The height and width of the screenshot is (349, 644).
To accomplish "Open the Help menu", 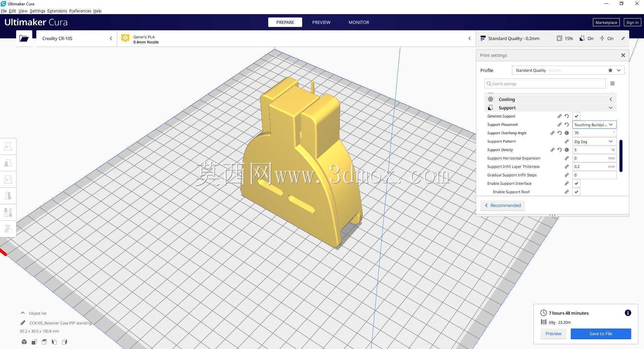I will click(97, 11).
